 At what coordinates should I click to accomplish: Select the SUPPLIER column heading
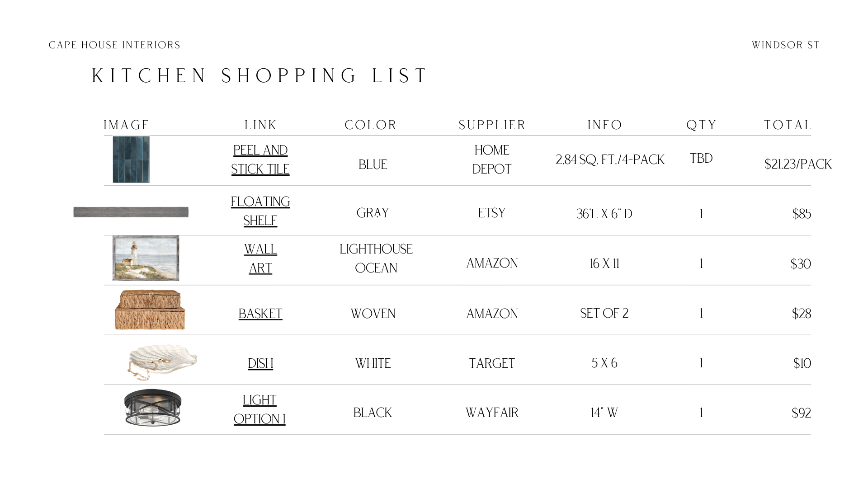click(492, 125)
